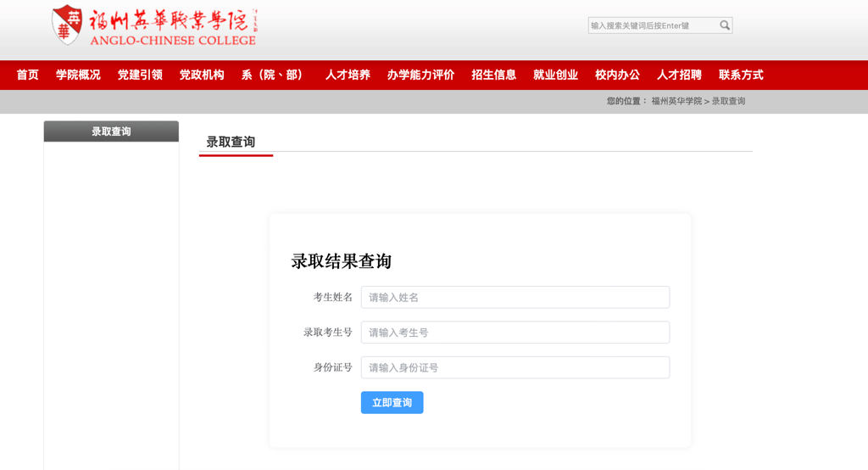Open 办学能力评价 menu item

(x=420, y=75)
